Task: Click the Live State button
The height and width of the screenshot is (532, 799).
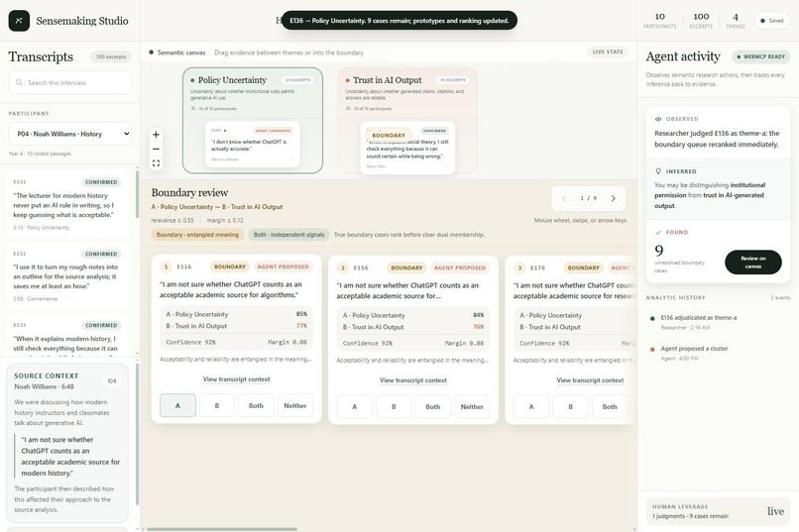Action: 608,52
